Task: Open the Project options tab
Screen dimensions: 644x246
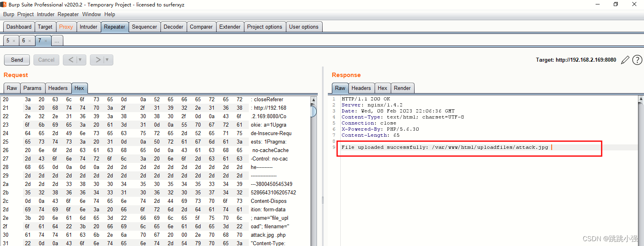Action: coord(265,27)
